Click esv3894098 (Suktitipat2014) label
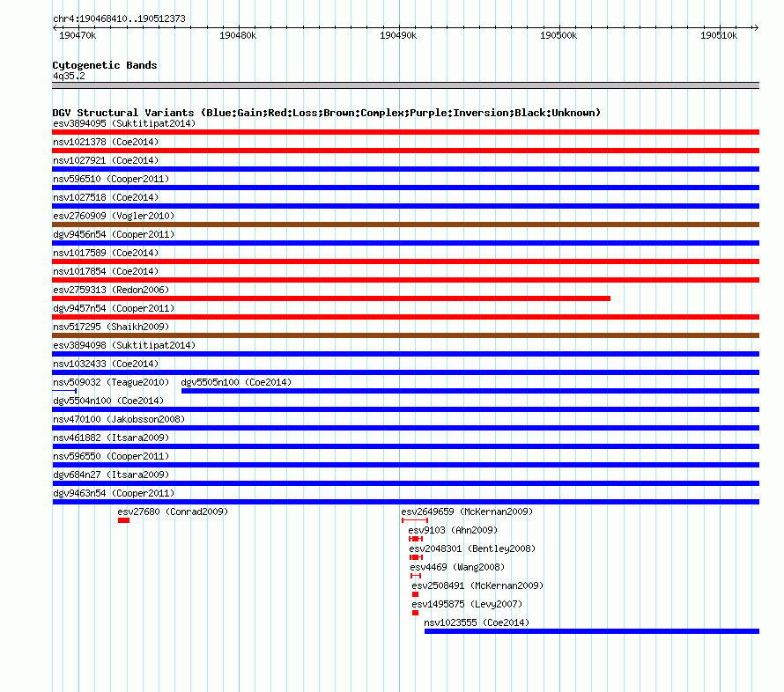The width and height of the screenshot is (784, 692). [124, 345]
